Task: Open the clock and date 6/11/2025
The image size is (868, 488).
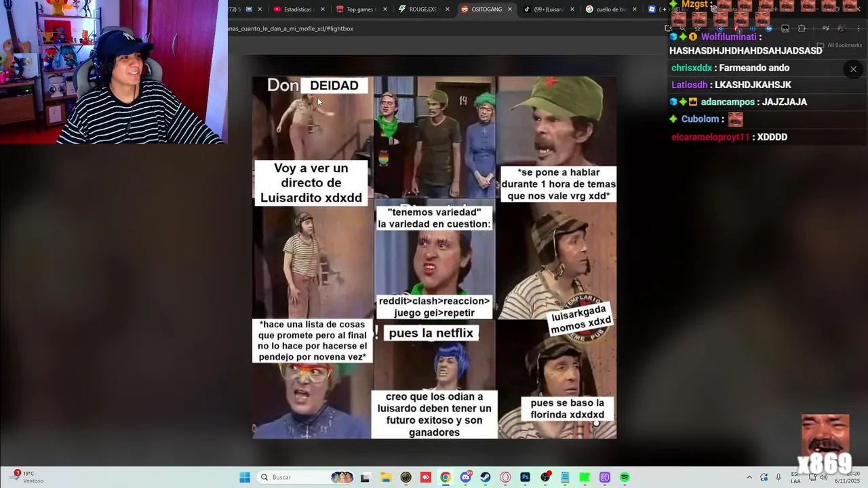Action: [x=848, y=477]
